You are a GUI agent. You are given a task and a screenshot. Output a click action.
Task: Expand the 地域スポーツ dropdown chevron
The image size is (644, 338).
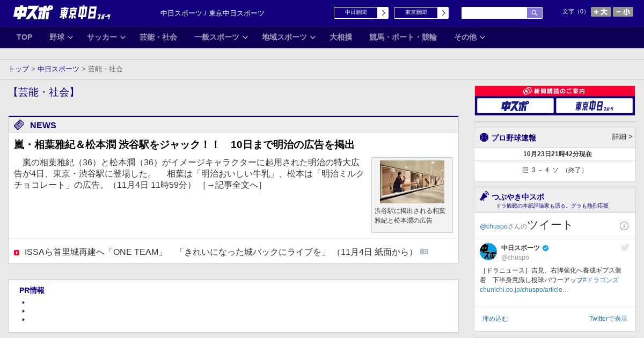click(313, 37)
